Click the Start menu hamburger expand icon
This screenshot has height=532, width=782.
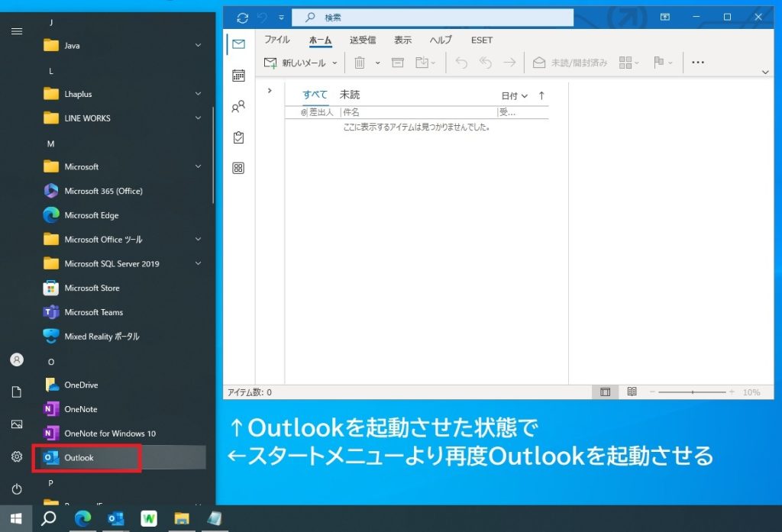click(17, 31)
